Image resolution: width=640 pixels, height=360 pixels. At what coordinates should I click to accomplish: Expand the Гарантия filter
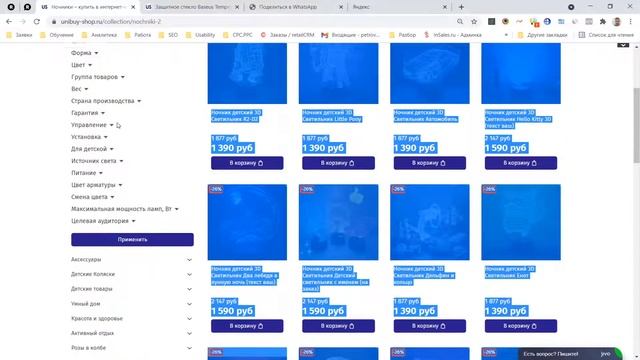[88, 113]
